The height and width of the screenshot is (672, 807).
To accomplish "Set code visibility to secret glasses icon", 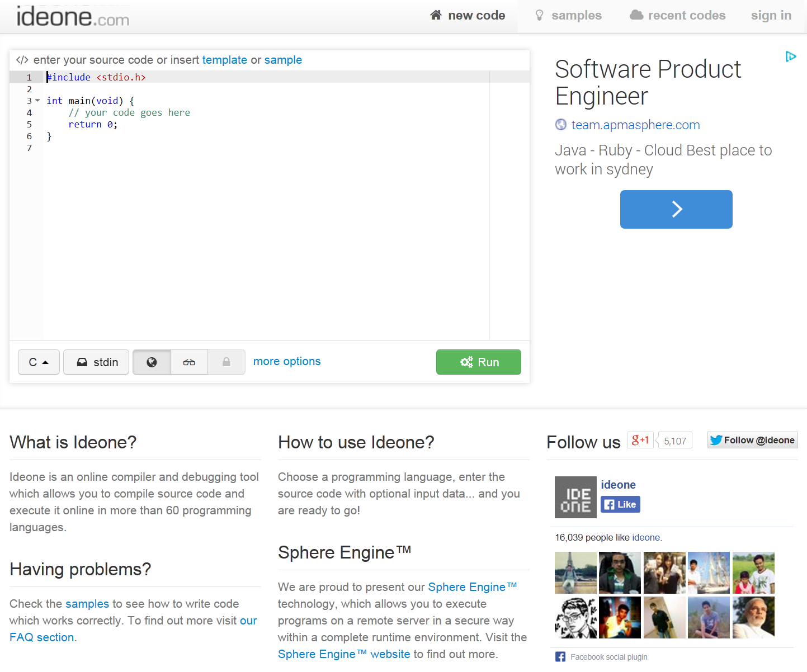I will tap(189, 362).
